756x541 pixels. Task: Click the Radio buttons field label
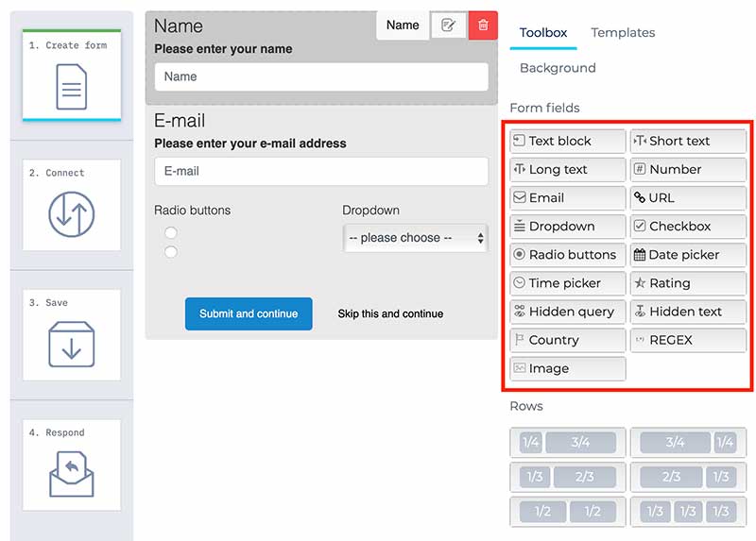tap(193, 211)
